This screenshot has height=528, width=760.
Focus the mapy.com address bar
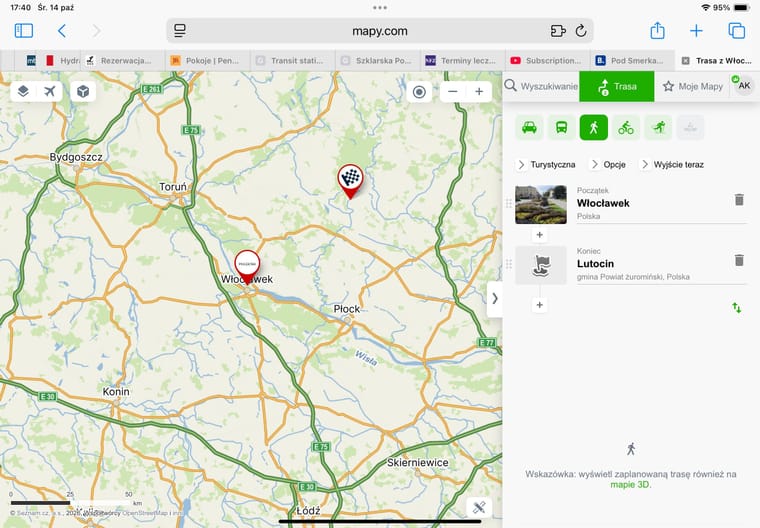pyautogui.click(x=380, y=31)
